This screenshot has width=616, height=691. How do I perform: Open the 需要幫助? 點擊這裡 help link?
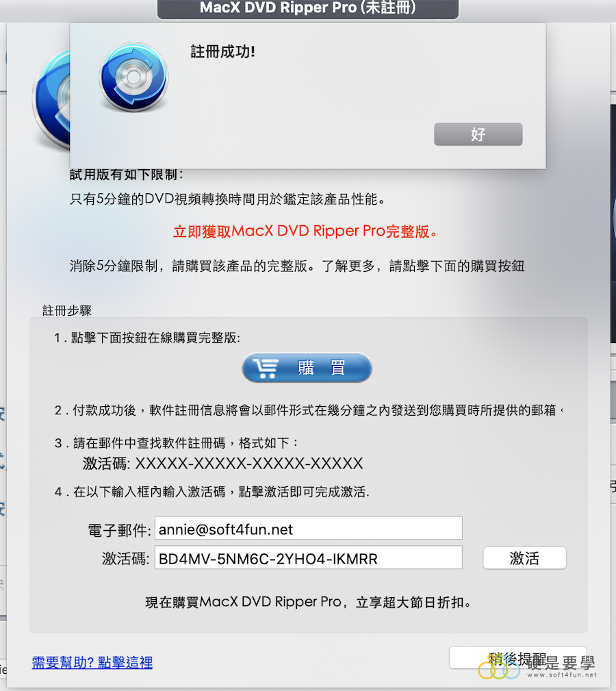pos(92,662)
